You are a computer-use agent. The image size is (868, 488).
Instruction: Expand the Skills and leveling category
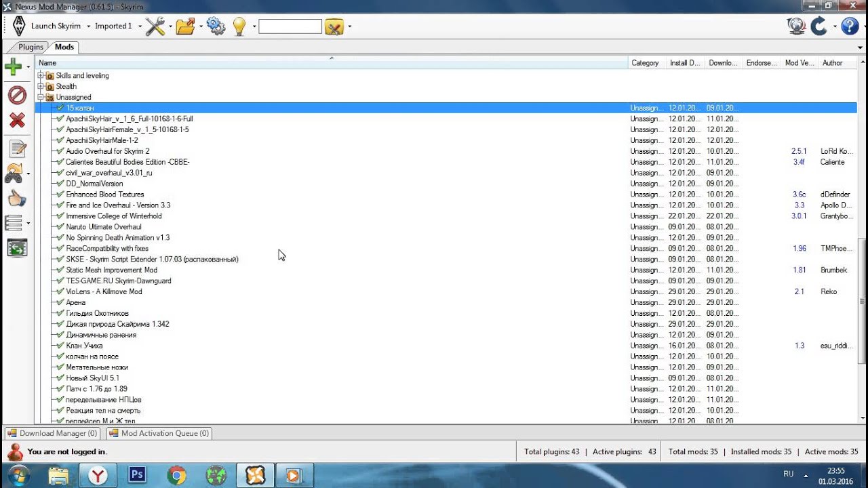coord(41,75)
